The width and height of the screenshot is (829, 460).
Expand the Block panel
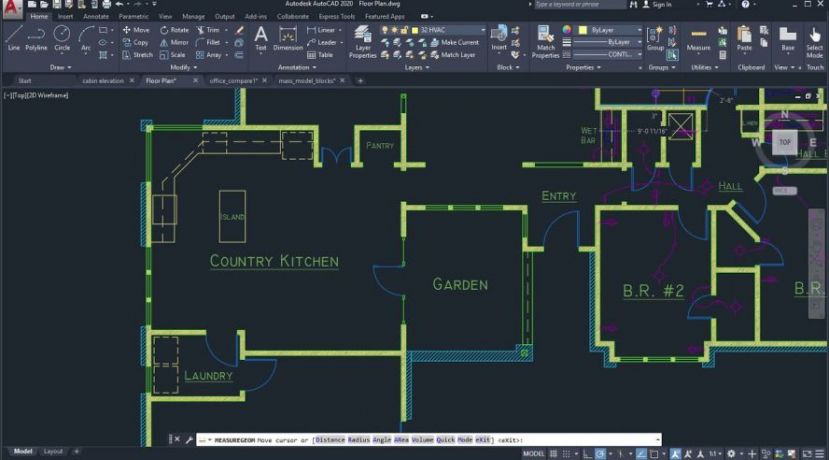(508, 68)
